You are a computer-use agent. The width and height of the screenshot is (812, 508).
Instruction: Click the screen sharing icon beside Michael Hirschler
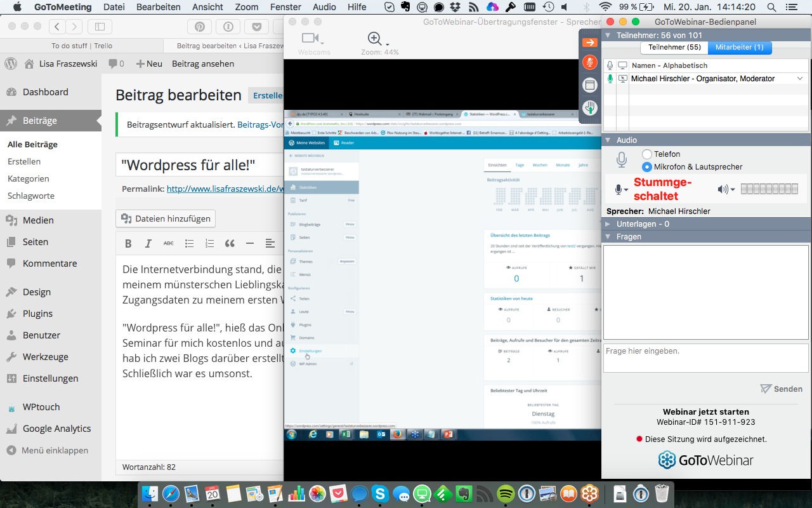[623, 79]
